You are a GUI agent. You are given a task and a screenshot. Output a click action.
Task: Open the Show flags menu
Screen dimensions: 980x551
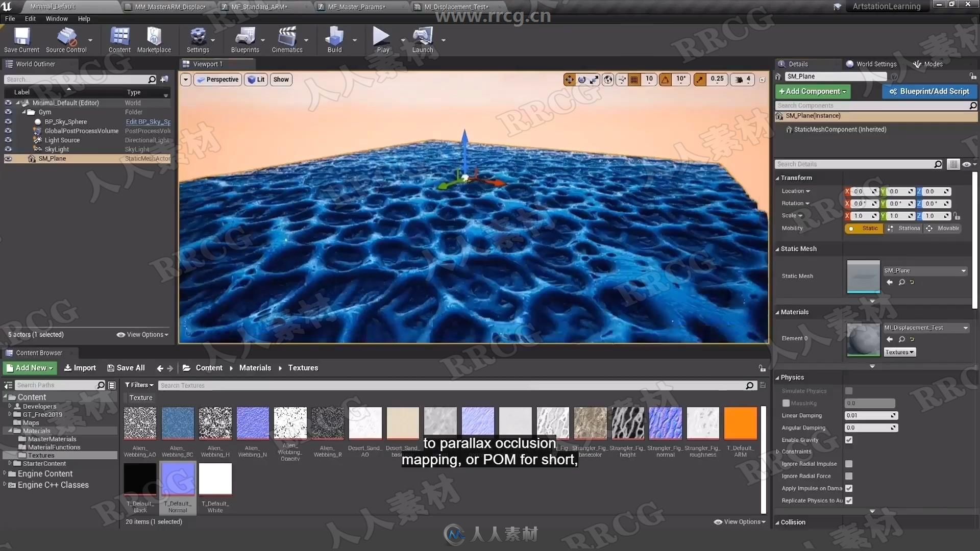pyautogui.click(x=281, y=80)
